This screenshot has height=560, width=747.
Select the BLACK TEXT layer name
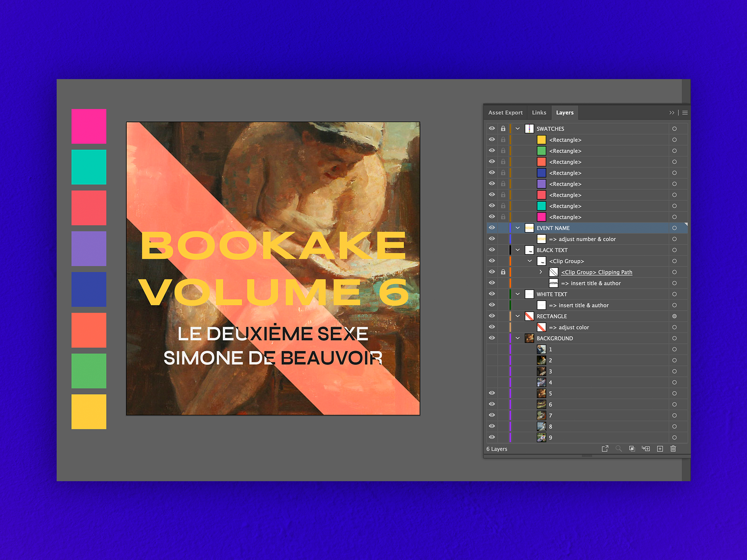(x=552, y=250)
